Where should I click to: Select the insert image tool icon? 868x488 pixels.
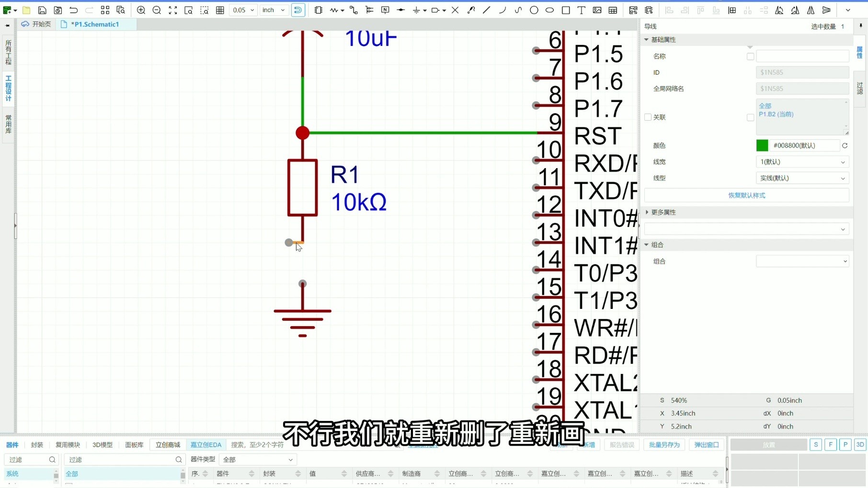597,10
